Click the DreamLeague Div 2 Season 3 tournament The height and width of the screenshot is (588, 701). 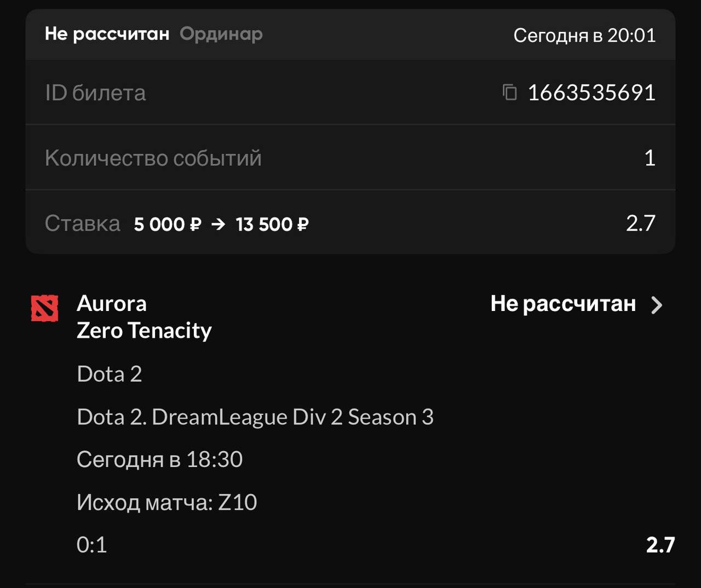point(255,417)
